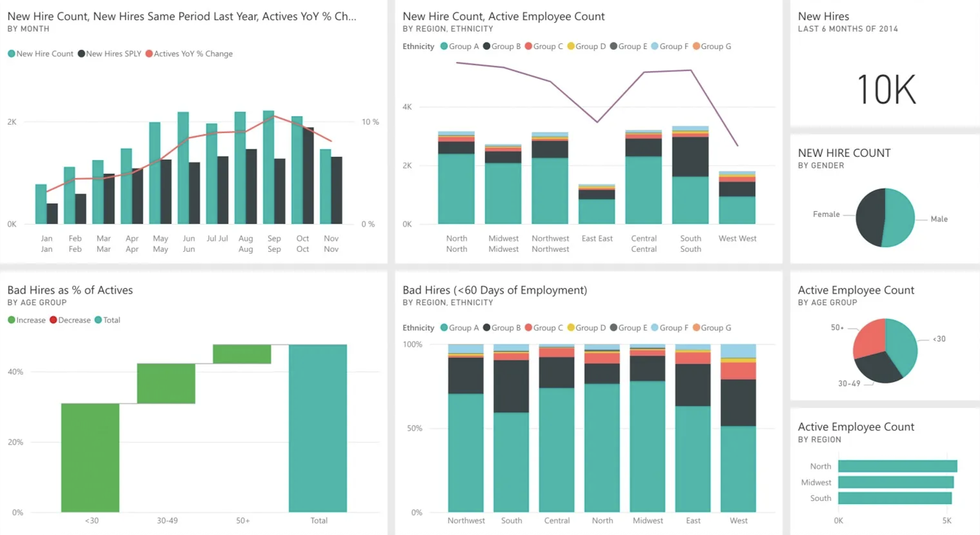980x535 pixels.
Task: Select the Male slice of the gender pie
Action: 900,217
